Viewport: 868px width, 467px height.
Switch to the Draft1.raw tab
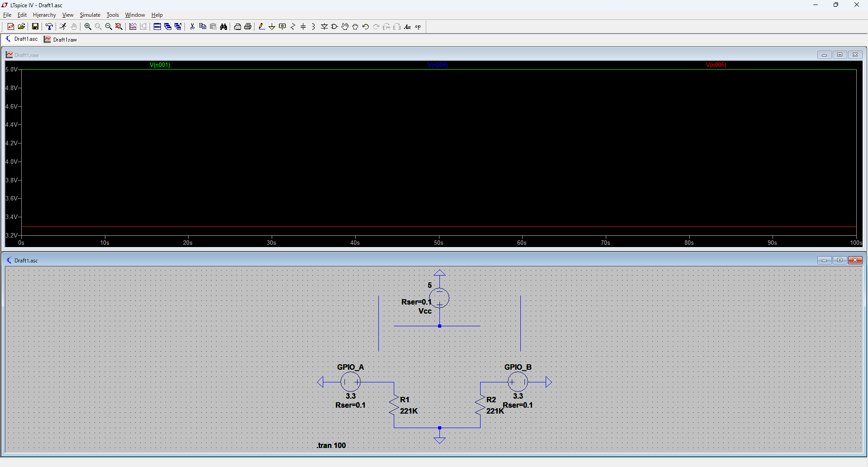tap(61, 39)
